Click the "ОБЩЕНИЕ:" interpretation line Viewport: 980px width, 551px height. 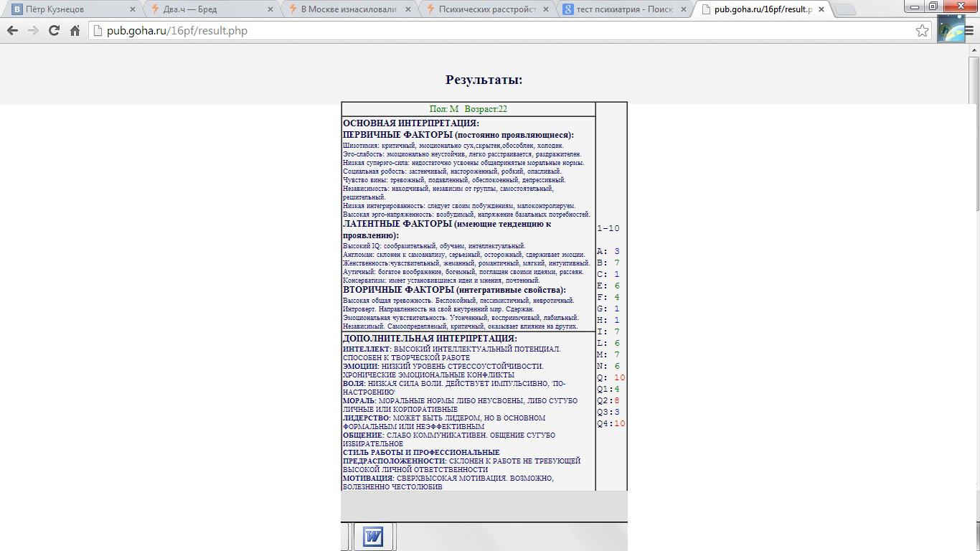point(449,440)
